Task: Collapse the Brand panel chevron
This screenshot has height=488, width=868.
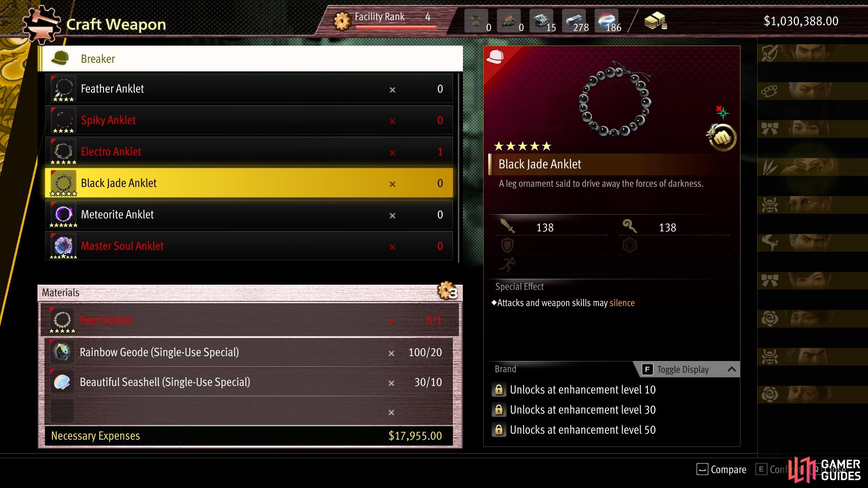Action: (731, 369)
